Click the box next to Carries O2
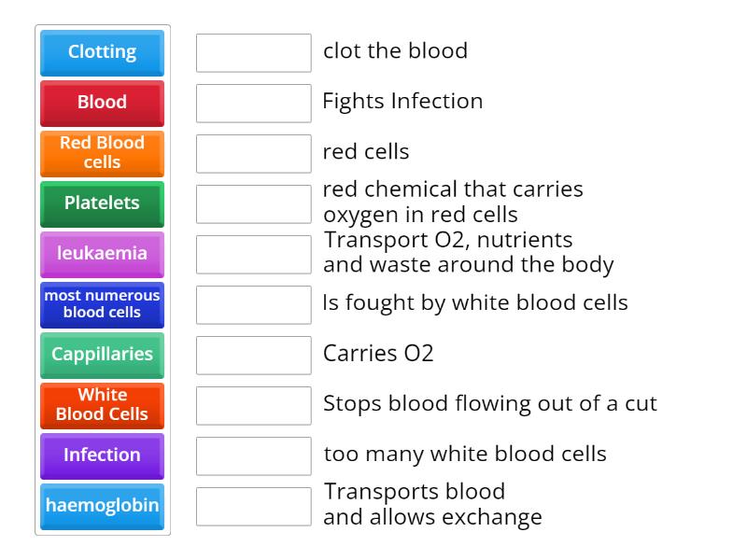 (x=253, y=355)
